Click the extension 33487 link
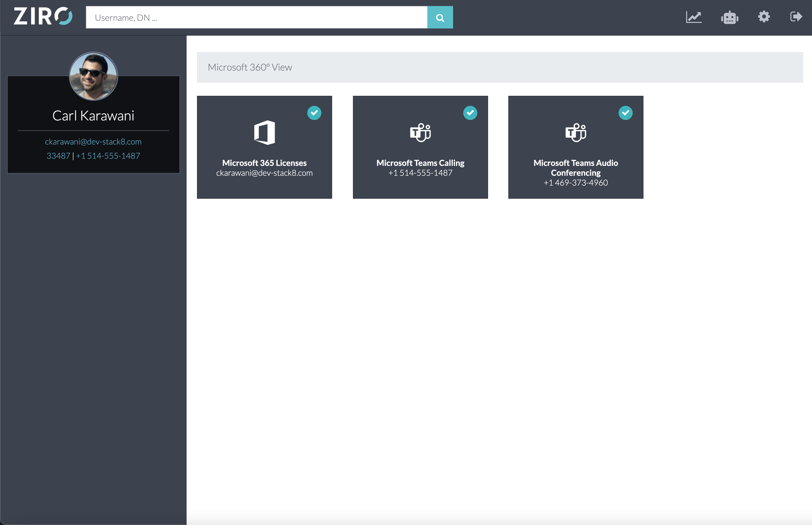812x525 pixels. click(58, 155)
